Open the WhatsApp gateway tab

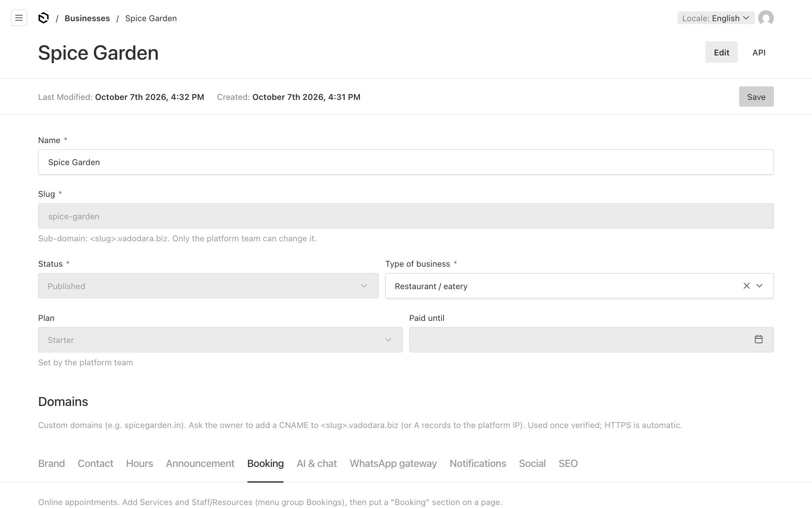tap(393, 464)
